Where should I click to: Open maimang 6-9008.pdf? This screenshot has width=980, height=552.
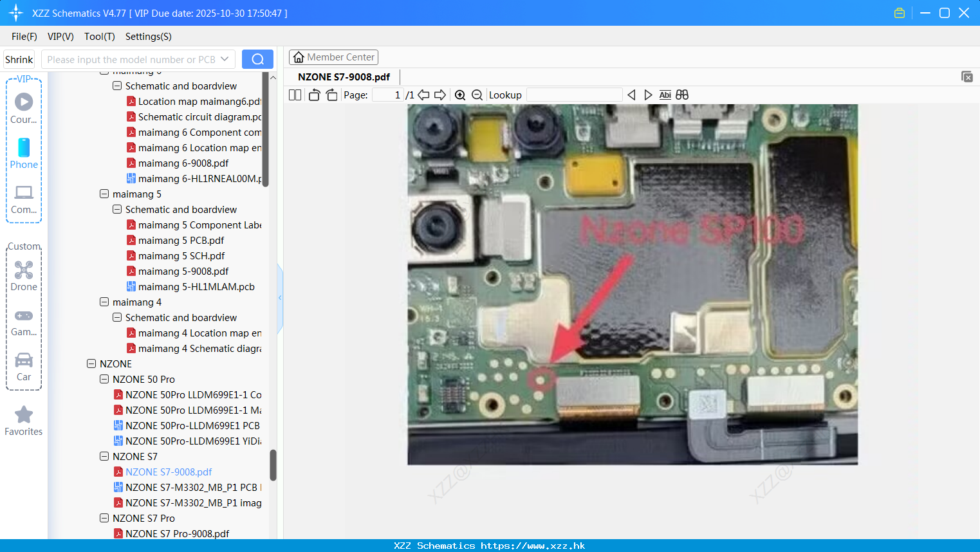pos(178,163)
